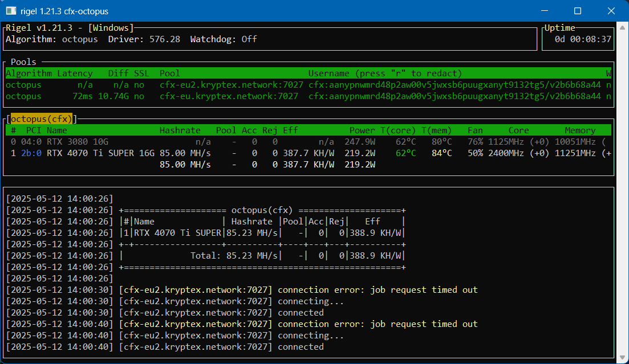The height and width of the screenshot is (364, 629).
Task: Click the "10051MHz" memory clock value
Action: pyautogui.click(x=575, y=142)
